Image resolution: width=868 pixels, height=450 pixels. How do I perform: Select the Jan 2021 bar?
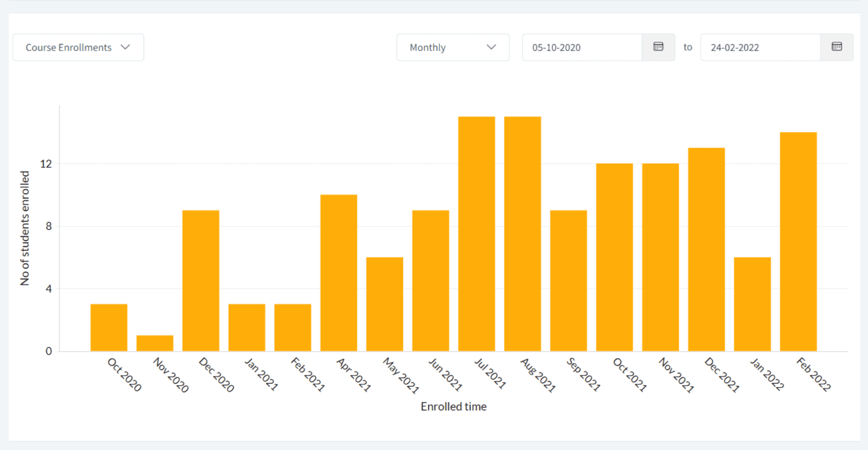247,327
